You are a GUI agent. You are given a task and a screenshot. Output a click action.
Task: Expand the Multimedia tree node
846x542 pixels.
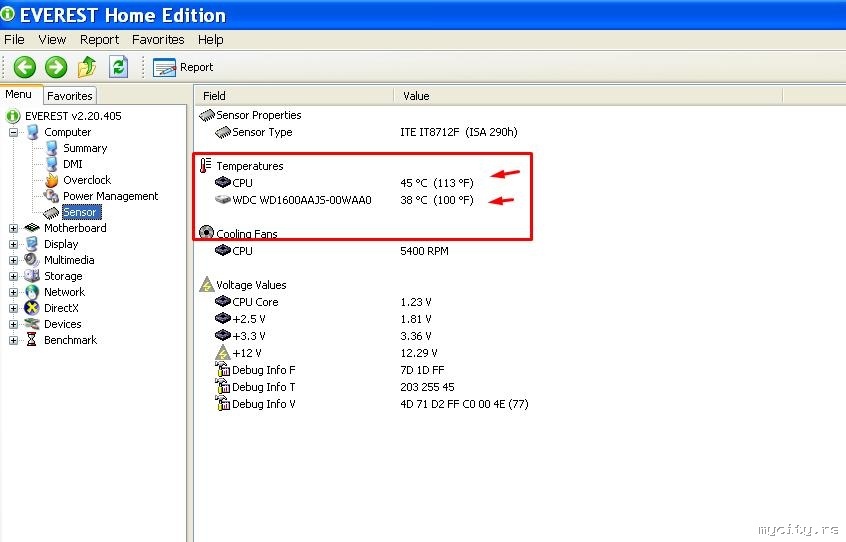13,260
